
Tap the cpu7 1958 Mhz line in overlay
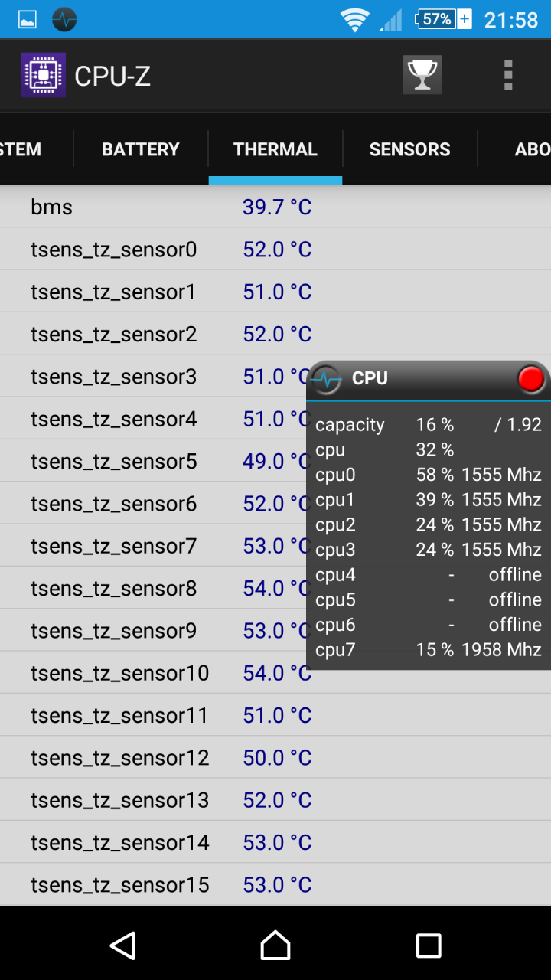[429, 650]
